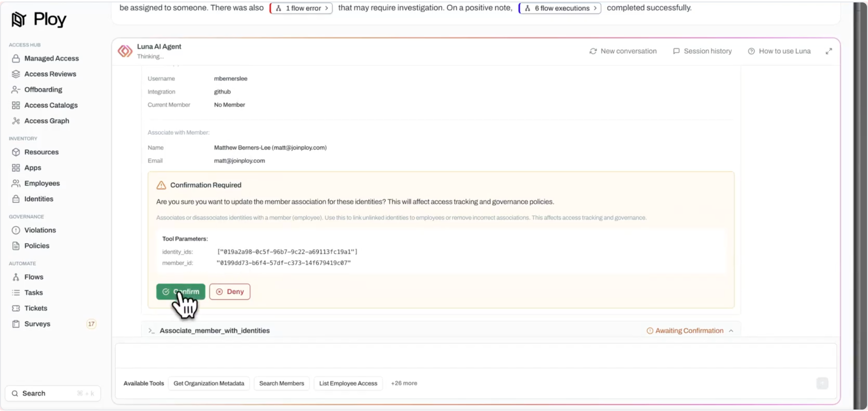The image size is (868, 411).
Task: Start a New conversation with Luna
Action: pyautogui.click(x=623, y=51)
